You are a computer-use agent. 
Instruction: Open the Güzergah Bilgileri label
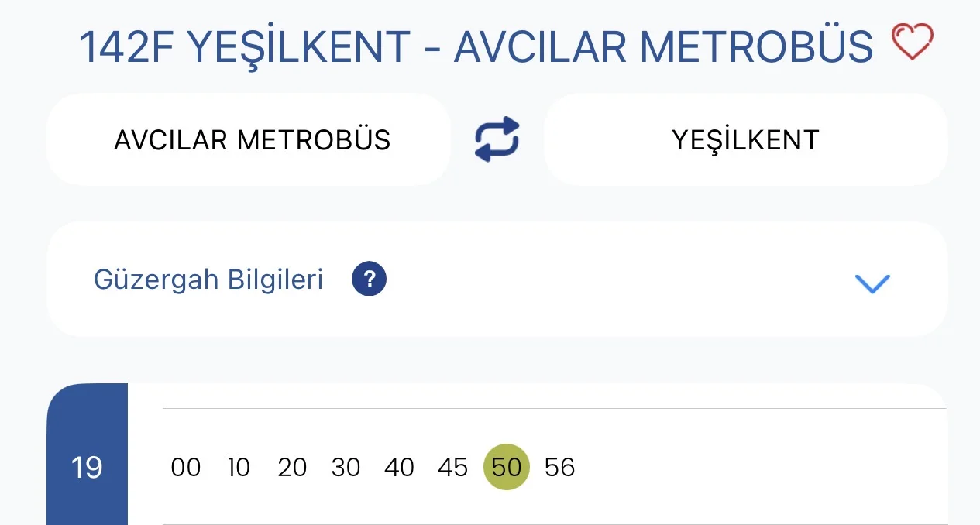pos(208,280)
